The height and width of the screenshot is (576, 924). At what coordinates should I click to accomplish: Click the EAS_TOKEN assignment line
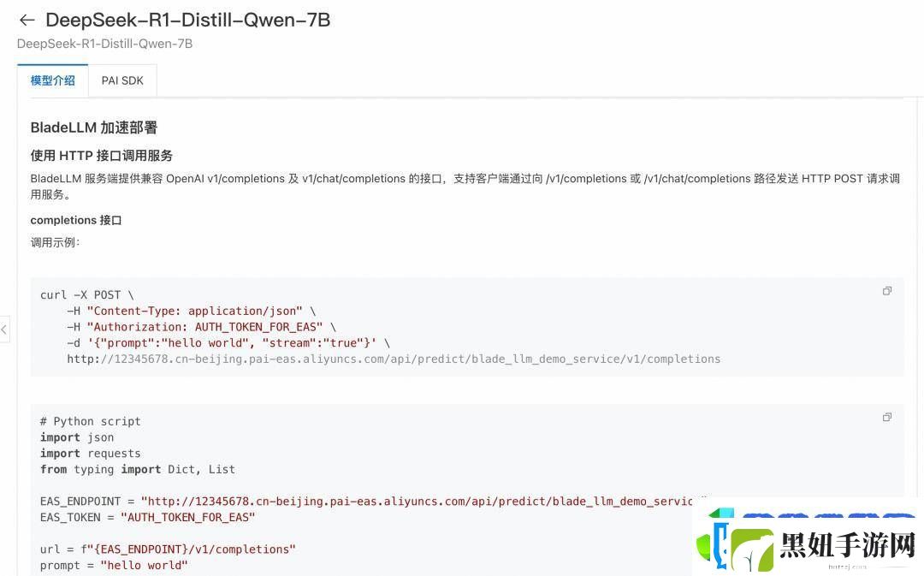(147, 517)
